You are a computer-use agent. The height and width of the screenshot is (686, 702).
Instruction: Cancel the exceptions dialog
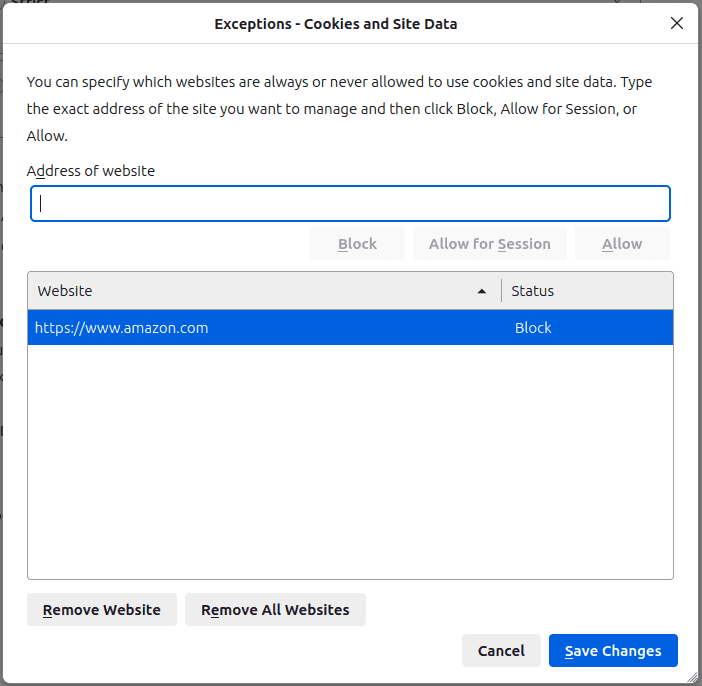501,651
